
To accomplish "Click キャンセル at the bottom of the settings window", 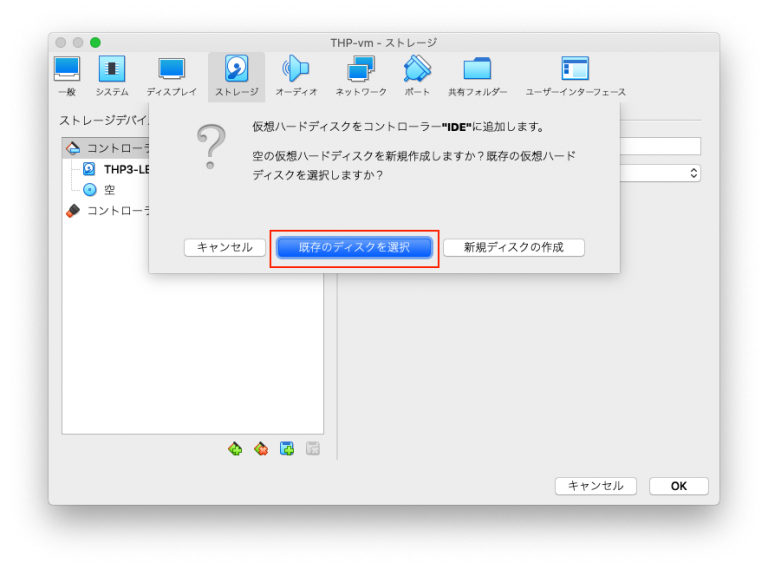I will [596, 486].
